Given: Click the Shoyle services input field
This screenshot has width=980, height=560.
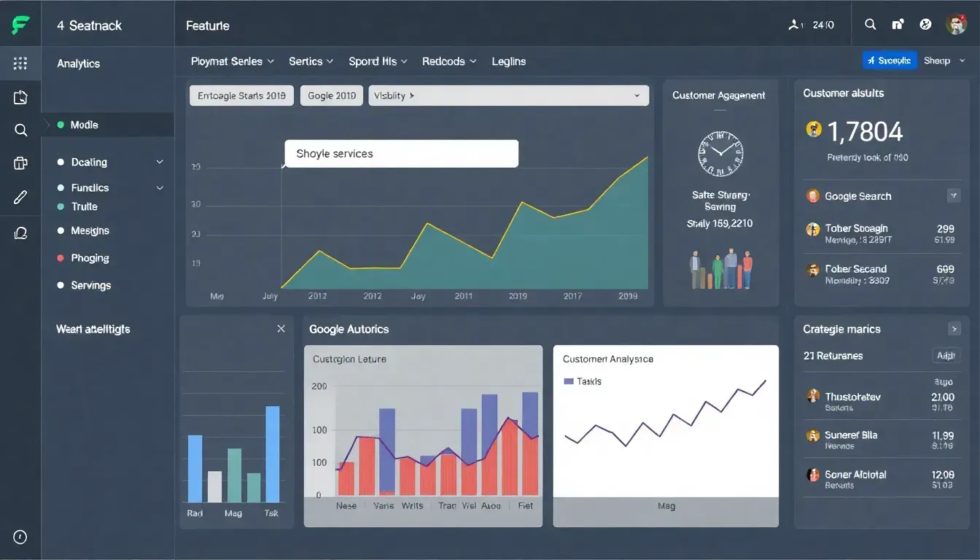Looking at the screenshot, I should [x=401, y=154].
